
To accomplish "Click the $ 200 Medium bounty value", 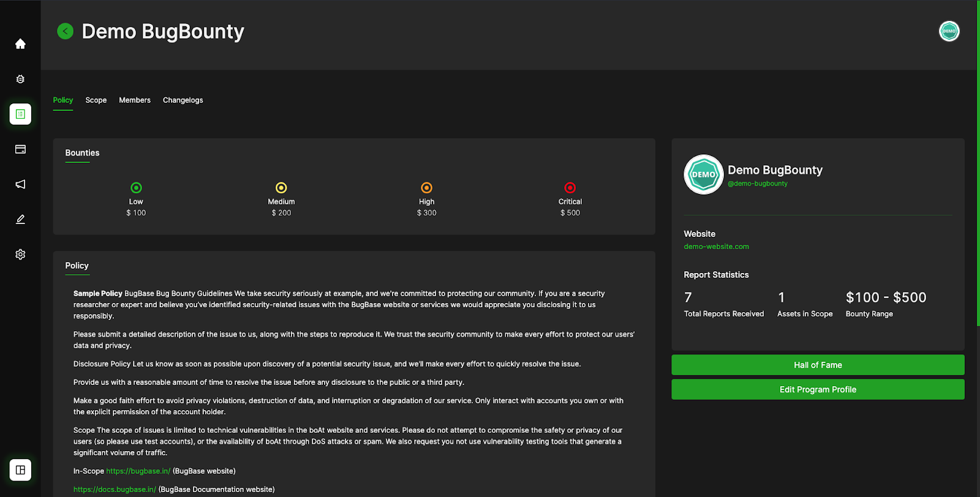I will [281, 213].
